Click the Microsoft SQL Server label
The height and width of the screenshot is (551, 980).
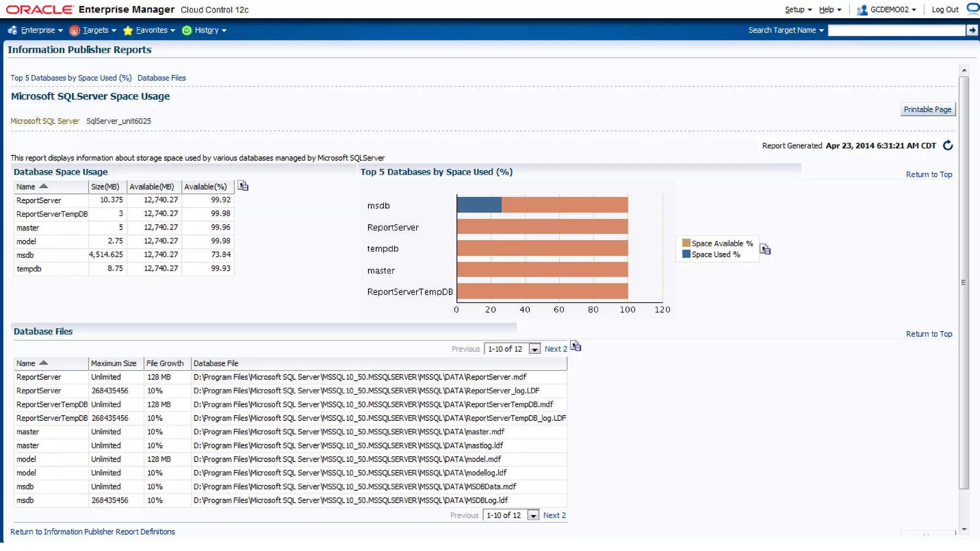(x=45, y=121)
